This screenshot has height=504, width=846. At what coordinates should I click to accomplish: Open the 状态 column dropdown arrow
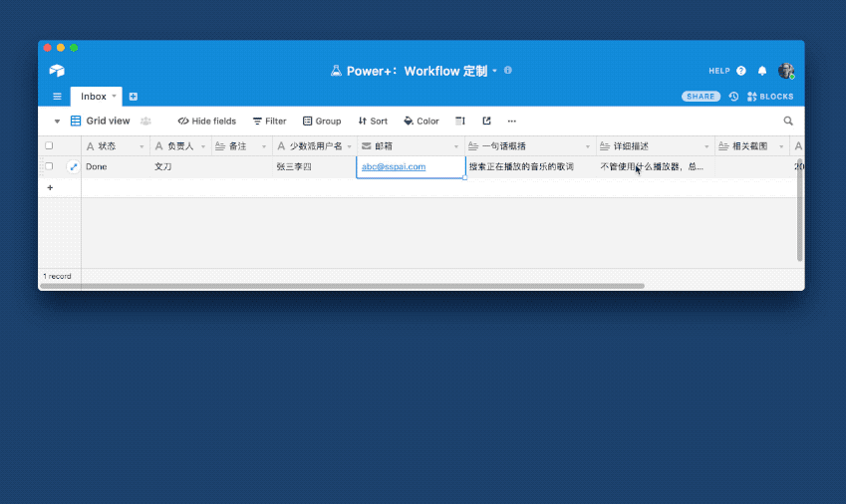(142, 146)
